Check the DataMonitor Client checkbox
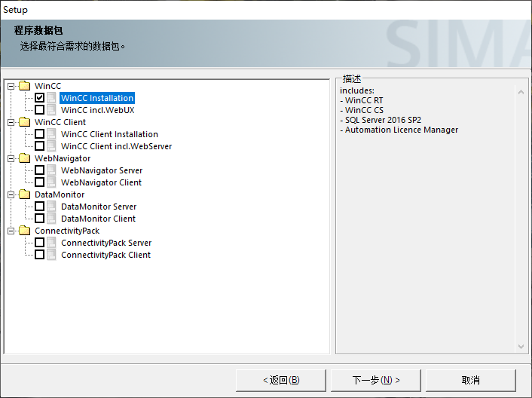The width and height of the screenshot is (532, 398). tap(39, 218)
